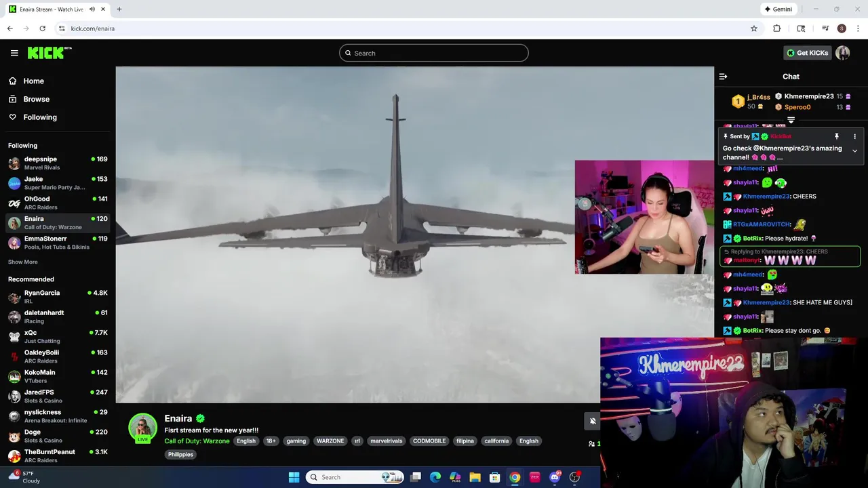868x488 pixels.
Task: Open RyanGarcia recommended channel
Action: pos(58,296)
